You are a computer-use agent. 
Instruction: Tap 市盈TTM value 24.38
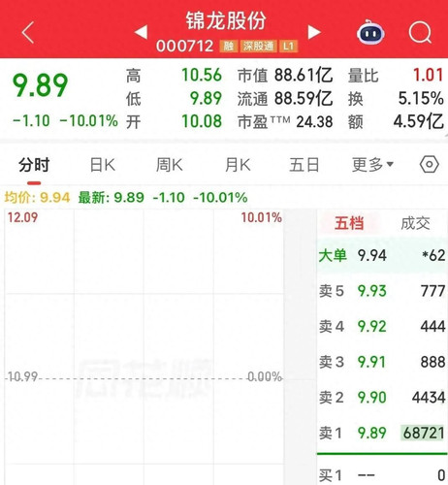pyautogui.click(x=314, y=122)
